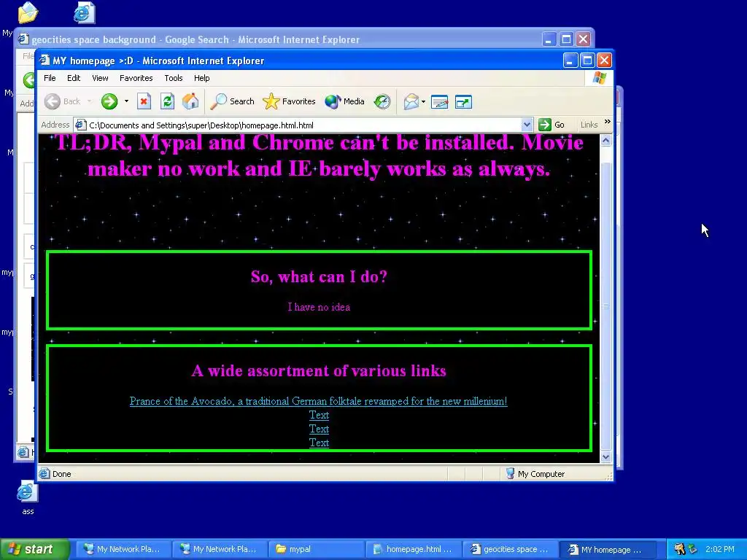
Task: Click the Discuss toolbar icon
Action: [x=463, y=101]
